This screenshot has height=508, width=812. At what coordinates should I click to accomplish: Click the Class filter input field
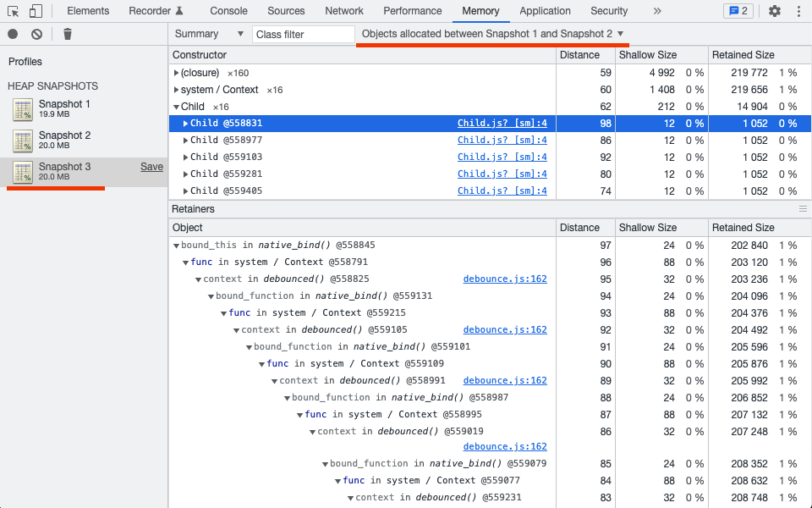[x=304, y=35]
